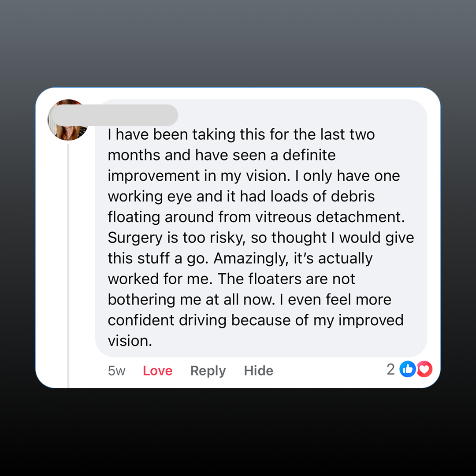Screen dimensions: 476x476
Task: Click the red heart reaction icon
Action: tap(424, 369)
